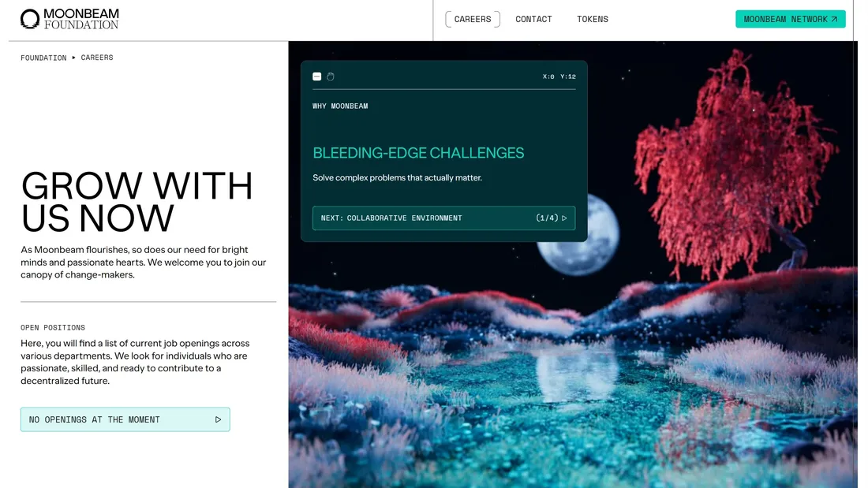Click the Moonbeam Foundation logo

click(69, 19)
